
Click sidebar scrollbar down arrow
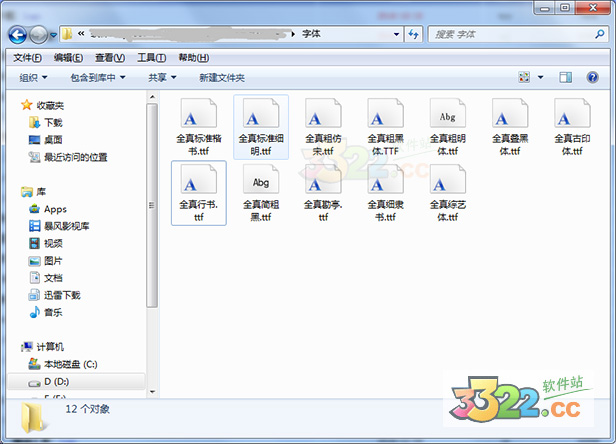(152, 392)
